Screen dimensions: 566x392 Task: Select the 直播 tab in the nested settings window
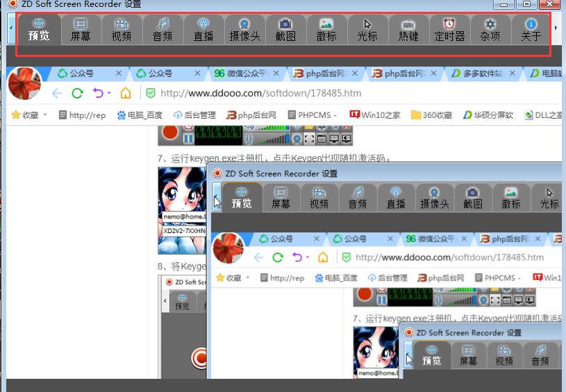click(396, 198)
